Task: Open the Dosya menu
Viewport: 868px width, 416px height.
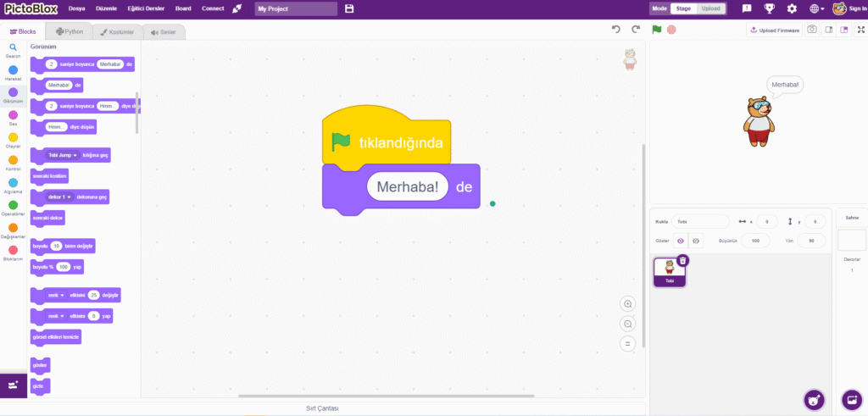Action: tap(76, 8)
